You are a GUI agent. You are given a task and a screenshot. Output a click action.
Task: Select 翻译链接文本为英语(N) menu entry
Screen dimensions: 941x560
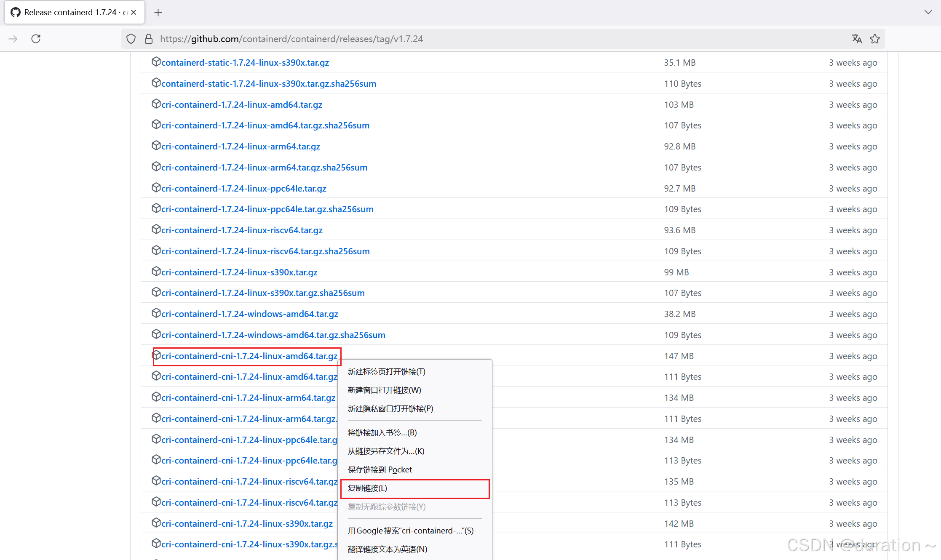pyautogui.click(x=415, y=549)
